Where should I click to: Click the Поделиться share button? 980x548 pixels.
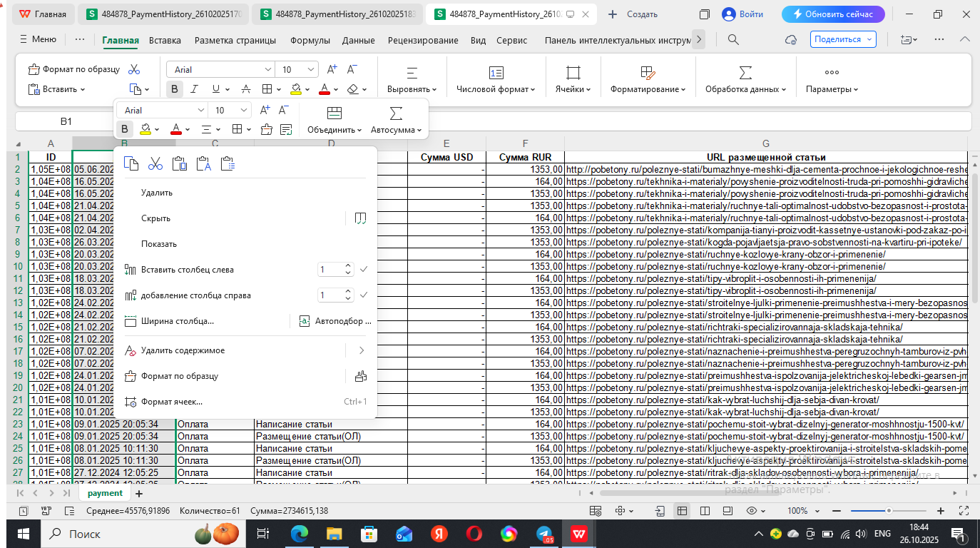tap(843, 40)
